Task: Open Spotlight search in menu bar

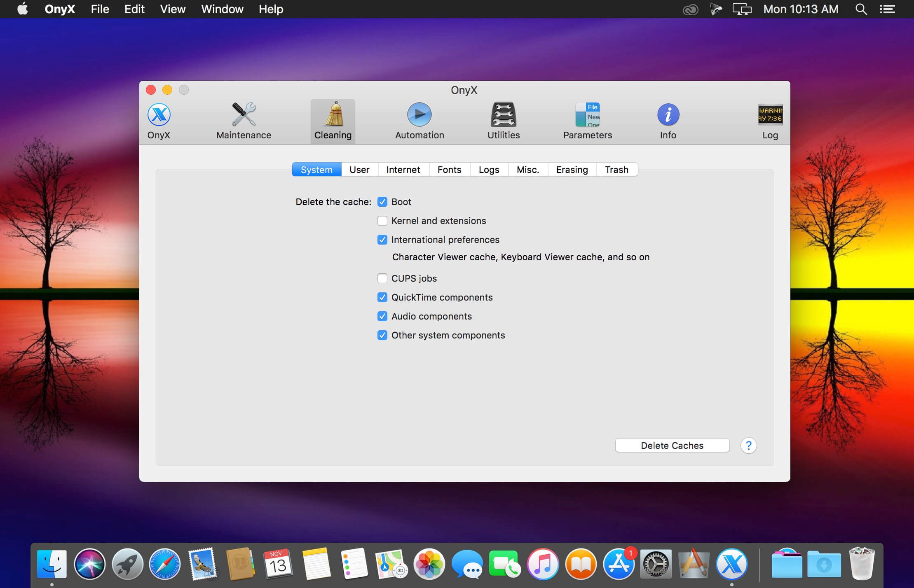Action: click(861, 9)
